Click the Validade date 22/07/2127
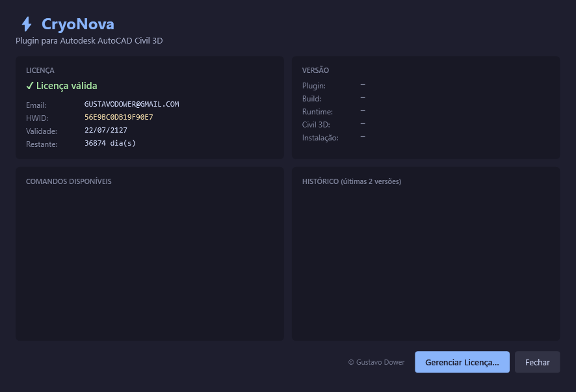 click(106, 130)
